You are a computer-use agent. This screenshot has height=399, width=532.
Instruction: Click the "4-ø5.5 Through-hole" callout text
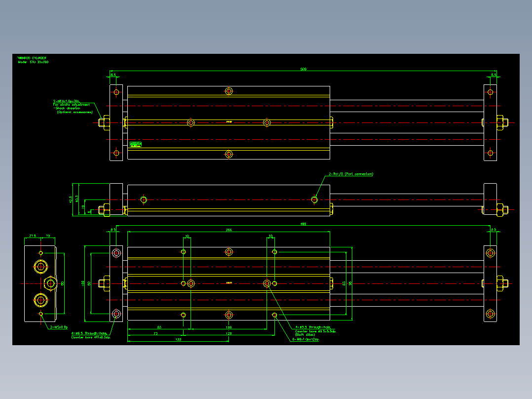[313, 327]
